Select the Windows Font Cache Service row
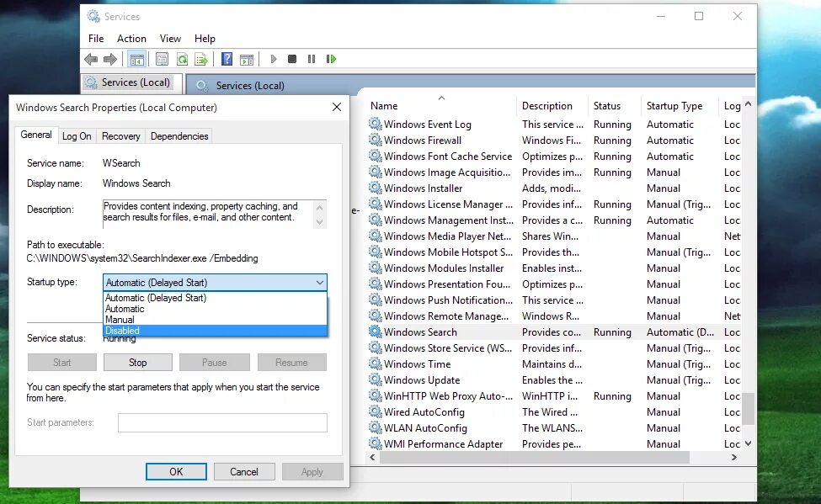The width and height of the screenshot is (821, 504). (x=554, y=156)
